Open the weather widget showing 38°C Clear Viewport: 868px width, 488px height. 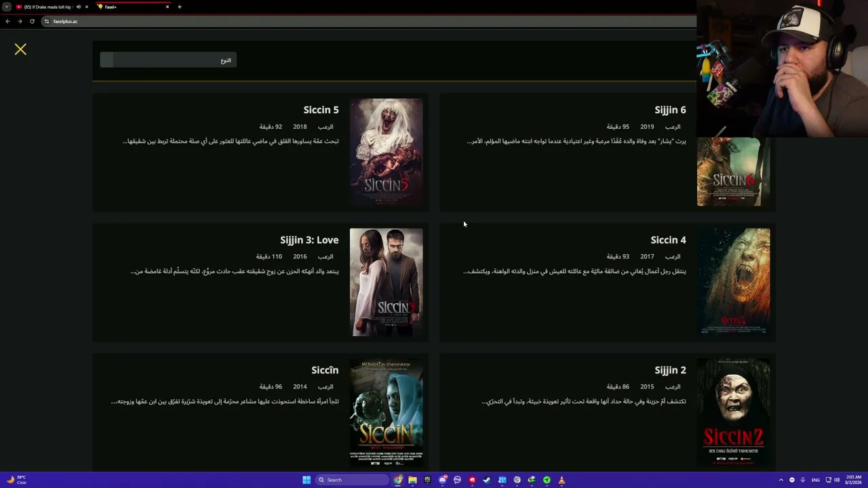[x=16, y=480]
